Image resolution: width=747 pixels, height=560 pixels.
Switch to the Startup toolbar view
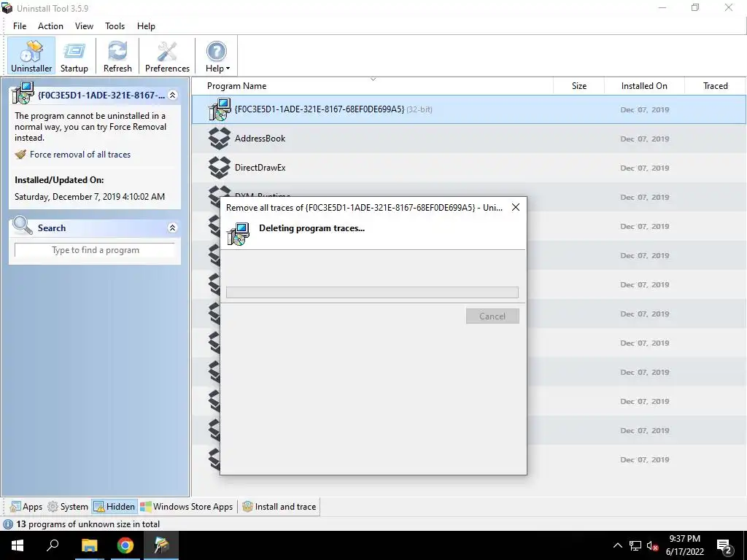pyautogui.click(x=74, y=55)
